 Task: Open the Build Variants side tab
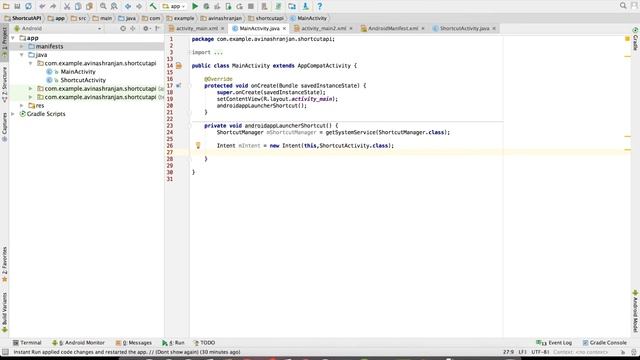(4, 313)
